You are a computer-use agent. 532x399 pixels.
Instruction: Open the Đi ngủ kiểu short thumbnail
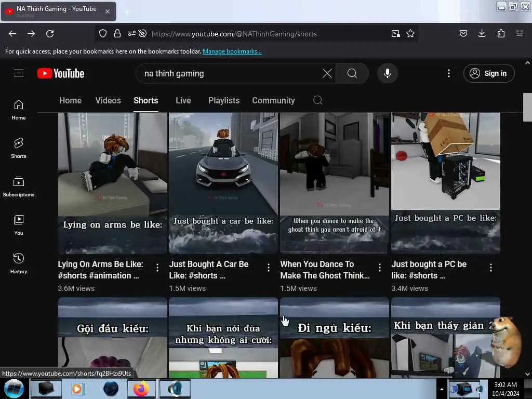point(335,338)
